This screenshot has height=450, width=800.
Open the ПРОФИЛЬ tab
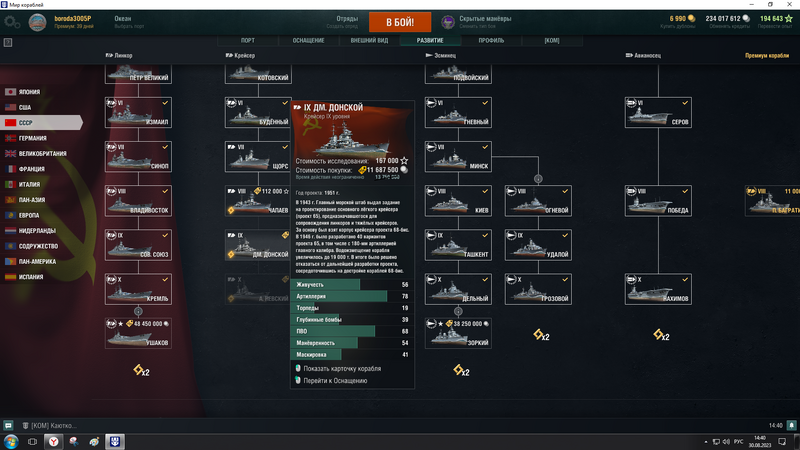[x=491, y=40]
